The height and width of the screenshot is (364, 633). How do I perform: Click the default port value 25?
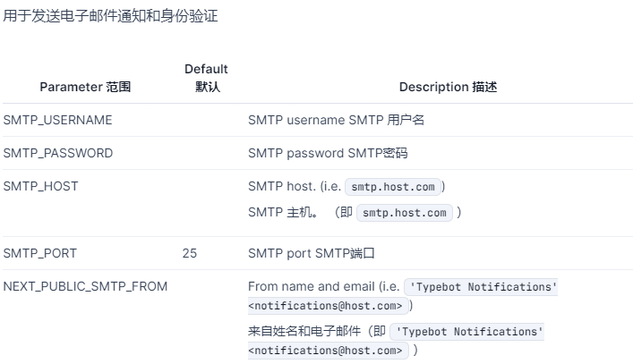click(189, 253)
